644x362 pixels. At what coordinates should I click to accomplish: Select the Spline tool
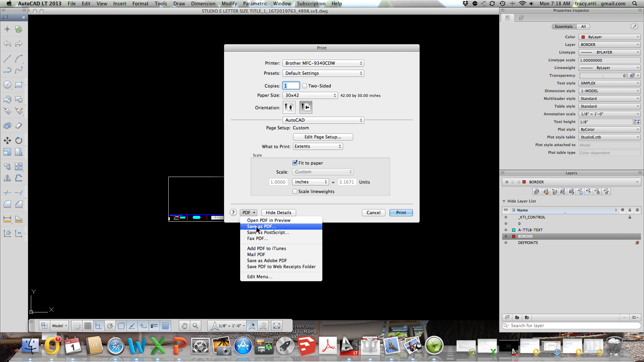coord(19,70)
